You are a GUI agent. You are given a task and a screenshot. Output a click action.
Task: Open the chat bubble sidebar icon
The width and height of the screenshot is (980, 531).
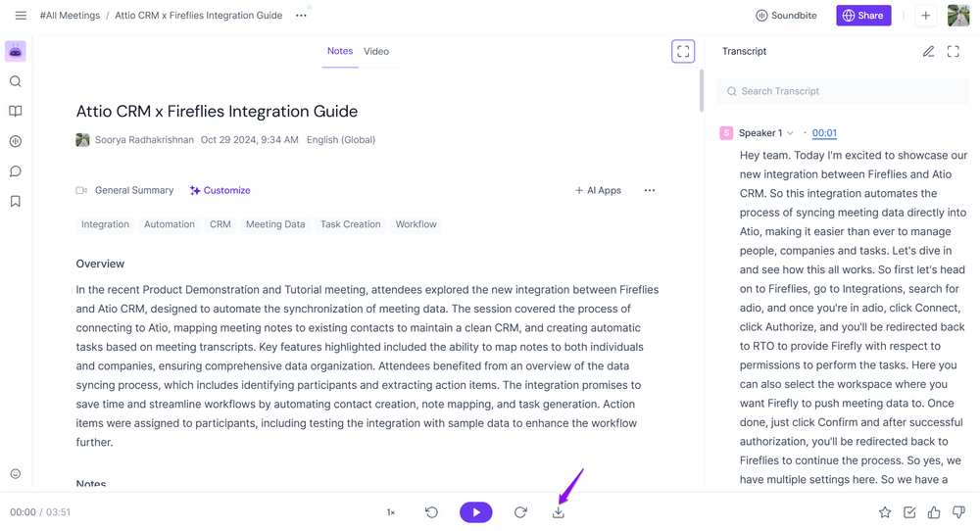point(16,171)
